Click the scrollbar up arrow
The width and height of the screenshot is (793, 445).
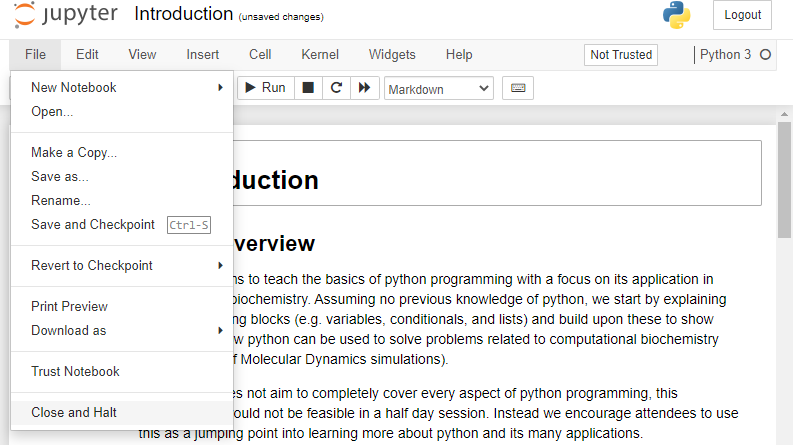pos(784,115)
